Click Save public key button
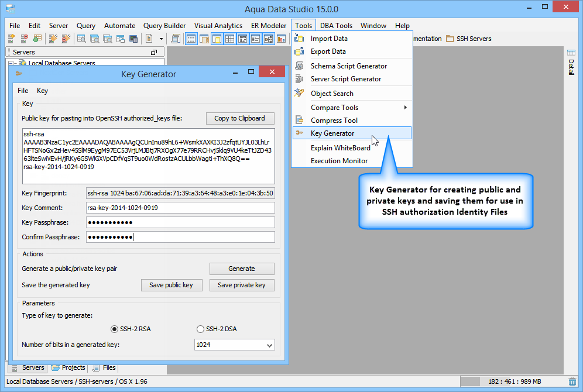 point(171,285)
